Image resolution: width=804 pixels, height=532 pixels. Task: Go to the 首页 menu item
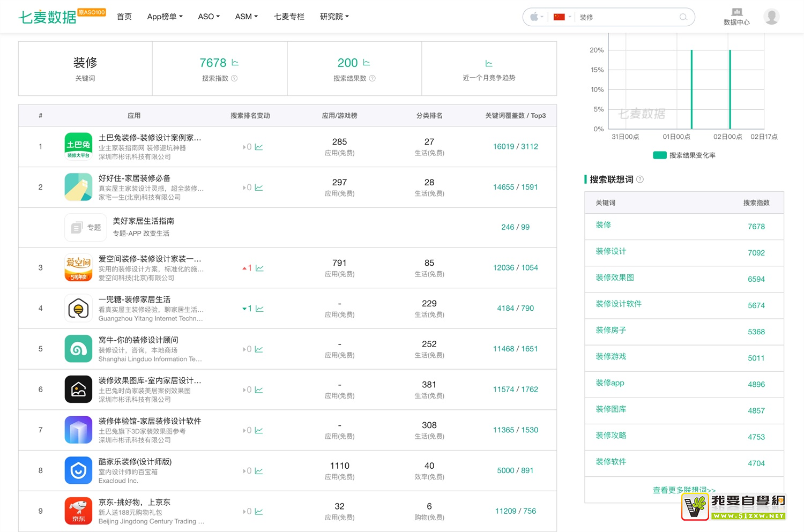tap(124, 17)
